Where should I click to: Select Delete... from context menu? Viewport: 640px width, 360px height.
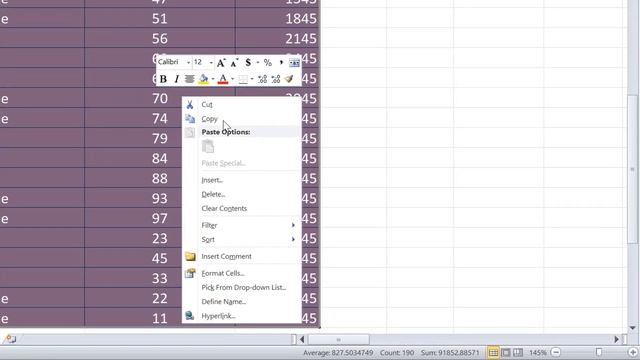click(x=241, y=194)
